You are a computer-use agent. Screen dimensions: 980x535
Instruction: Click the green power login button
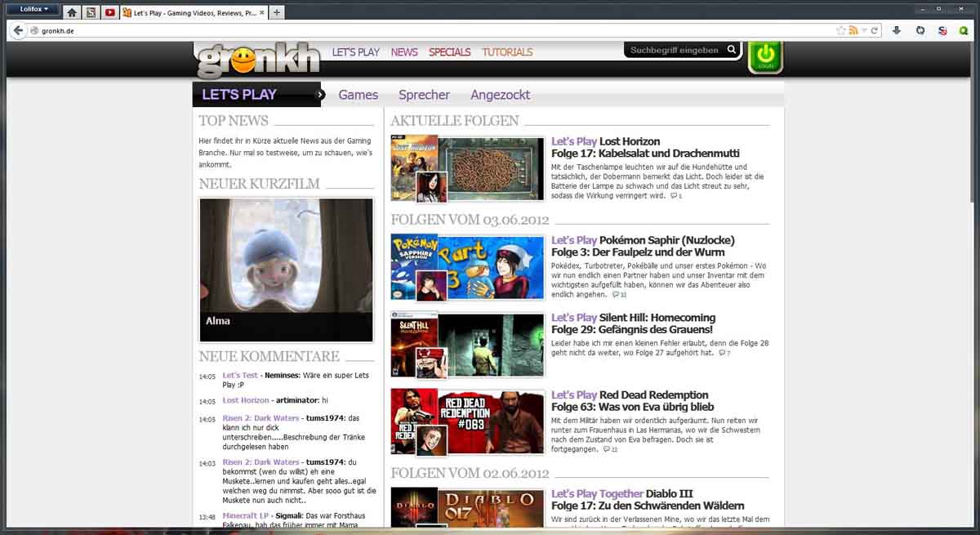coord(765,56)
